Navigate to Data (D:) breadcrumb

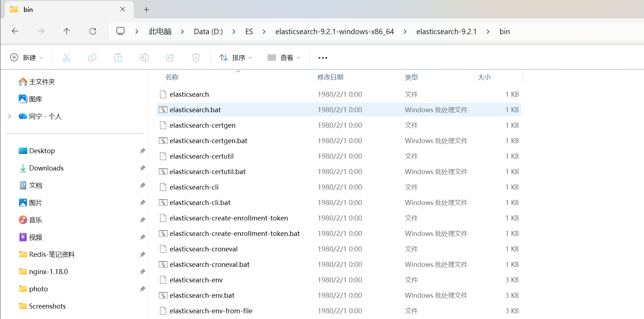[x=208, y=32]
